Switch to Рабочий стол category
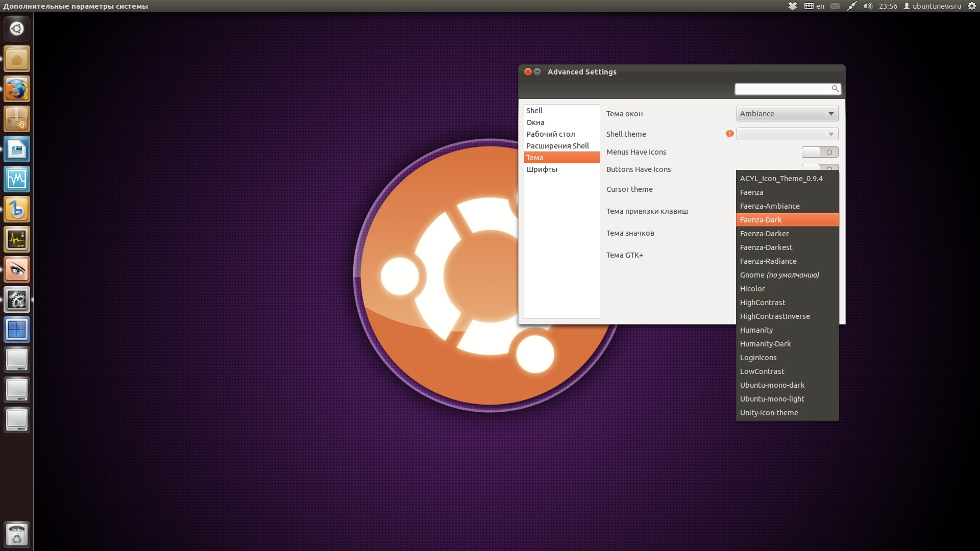The height and width of the screenshot is (551, 980). tap(561, 134)
